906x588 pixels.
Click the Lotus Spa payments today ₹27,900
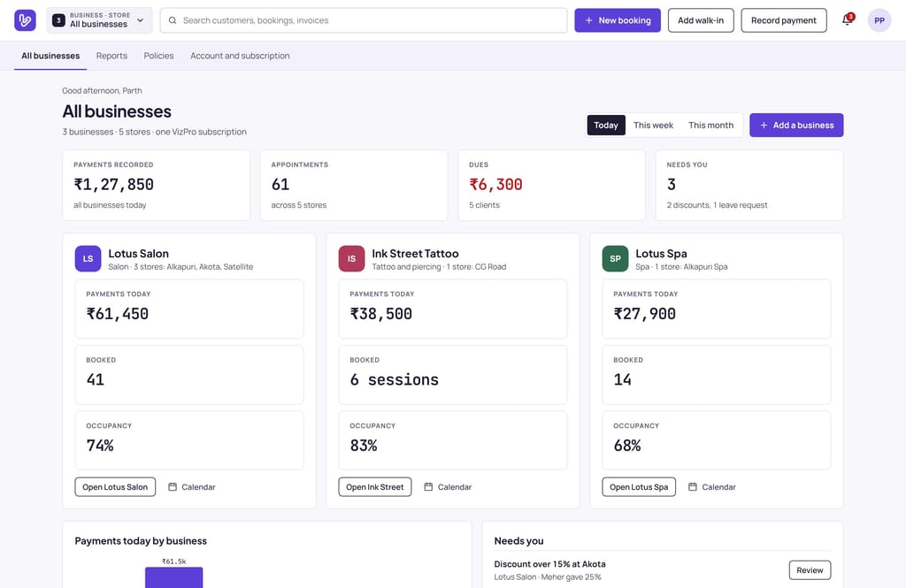pyautogui.click(x=717, y=309)
